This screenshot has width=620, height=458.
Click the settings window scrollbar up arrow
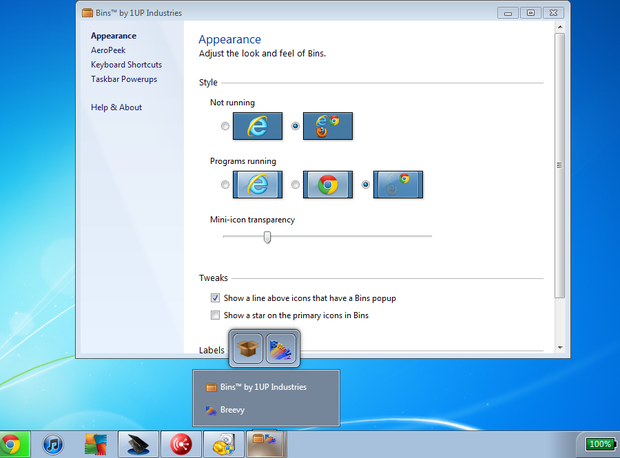(560, 27)
